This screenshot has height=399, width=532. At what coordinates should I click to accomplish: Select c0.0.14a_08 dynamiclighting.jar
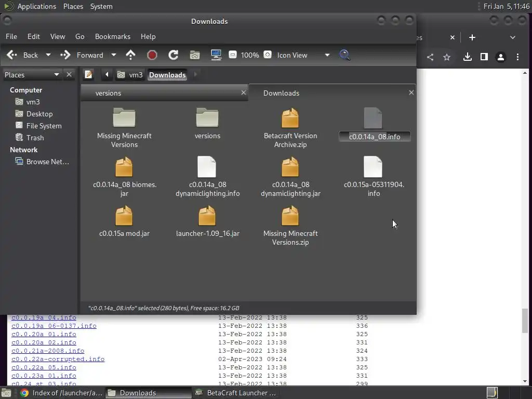(x=290, y=177)
